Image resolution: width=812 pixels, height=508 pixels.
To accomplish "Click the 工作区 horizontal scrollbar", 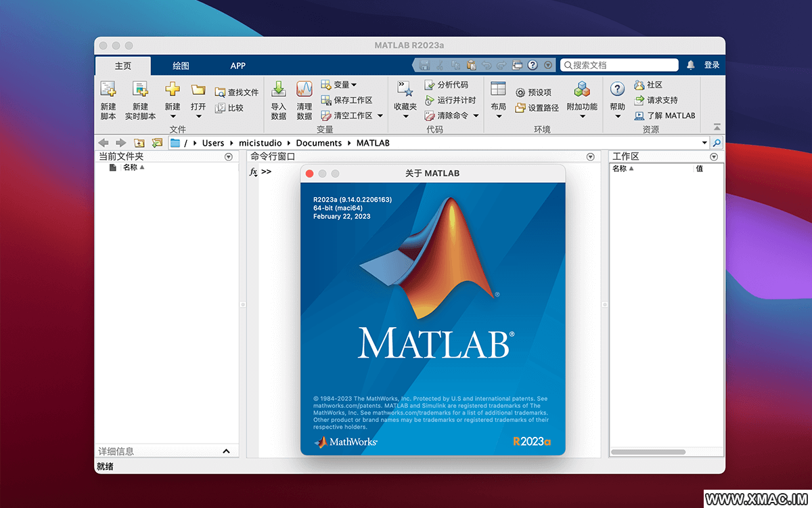I will coord(648,452).
